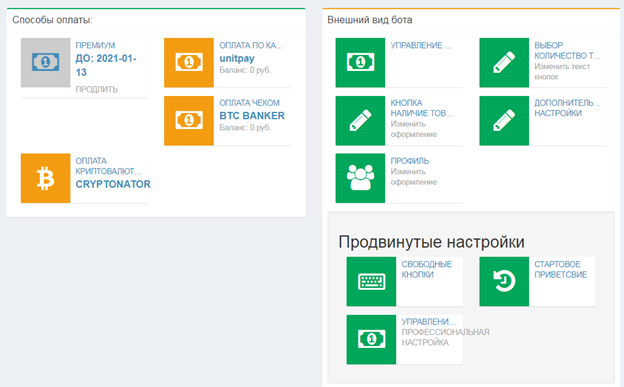624x387 pixels.
Task: Click the pencil icon for КНОПКА НАЛИЧИЕ ТОВ
Action: point(360,120)
